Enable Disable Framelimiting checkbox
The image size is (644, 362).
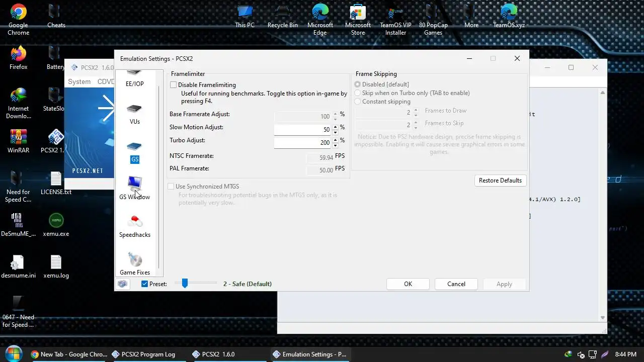pos(174,85)
